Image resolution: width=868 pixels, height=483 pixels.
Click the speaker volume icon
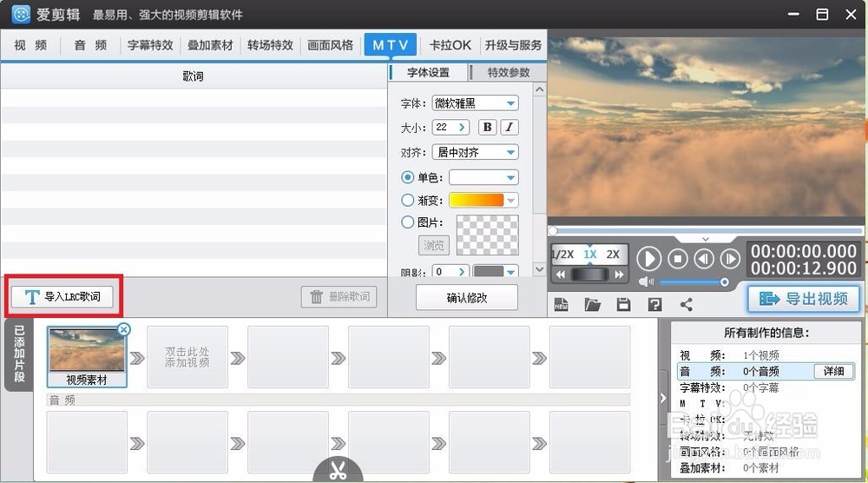pos(646,282)
